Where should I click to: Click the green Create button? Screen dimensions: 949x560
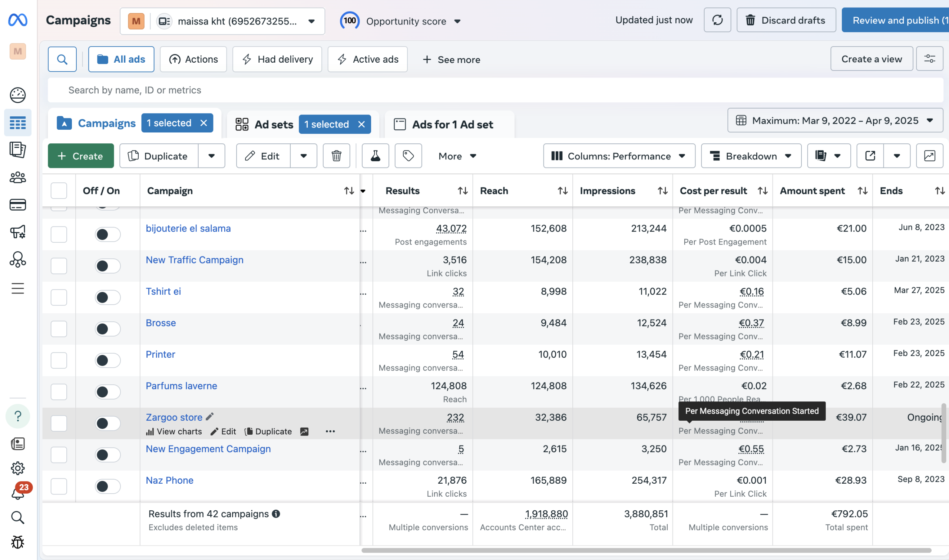(80, 156)
